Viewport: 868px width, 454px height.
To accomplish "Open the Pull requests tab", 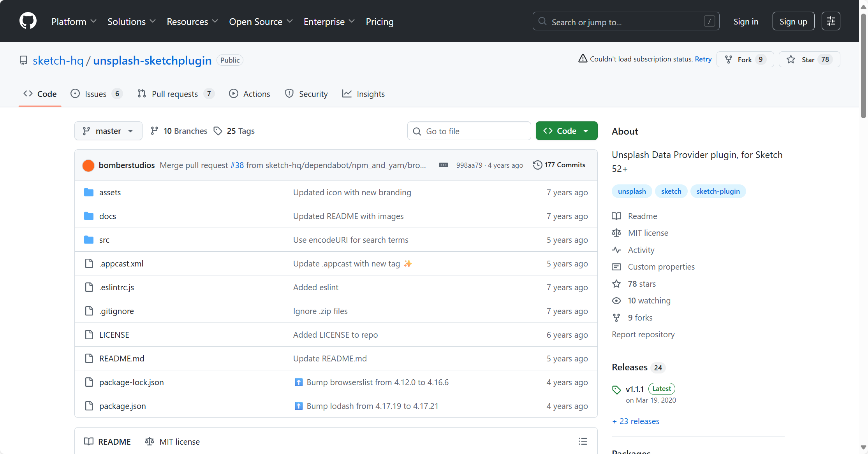I will point(175,94).
